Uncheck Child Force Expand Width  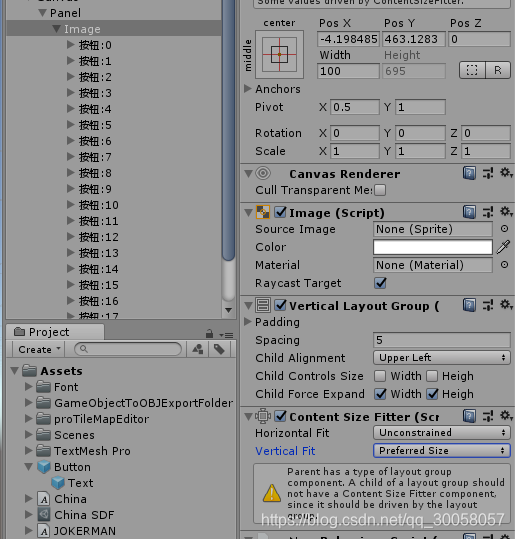[380, 394]
